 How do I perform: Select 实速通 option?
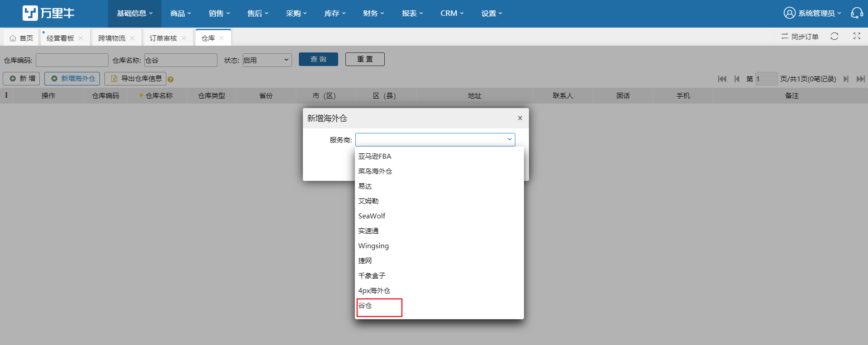[439, 231]
